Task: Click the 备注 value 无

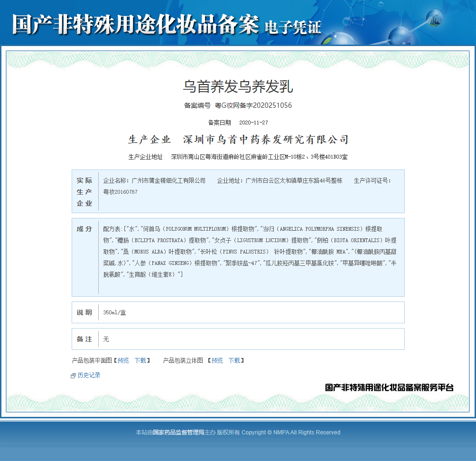Action: 106,339
